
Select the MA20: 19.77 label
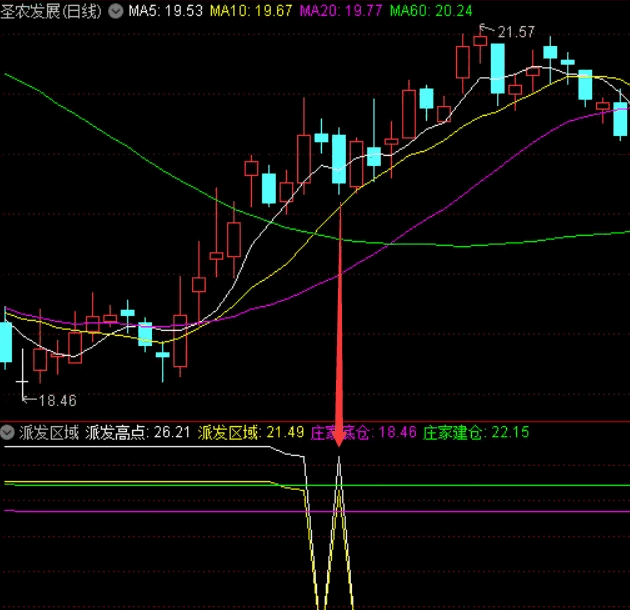(341, 11)
